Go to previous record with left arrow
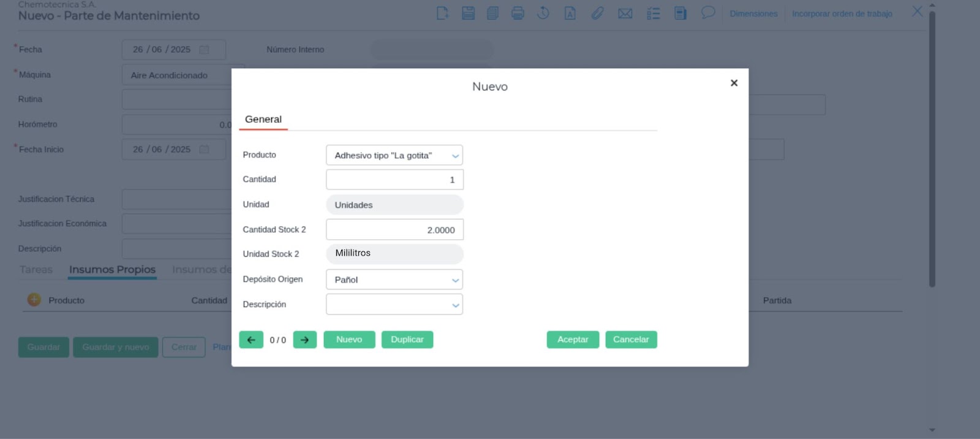The height and width of the screenshot is (439, 980). click(251, 340)
